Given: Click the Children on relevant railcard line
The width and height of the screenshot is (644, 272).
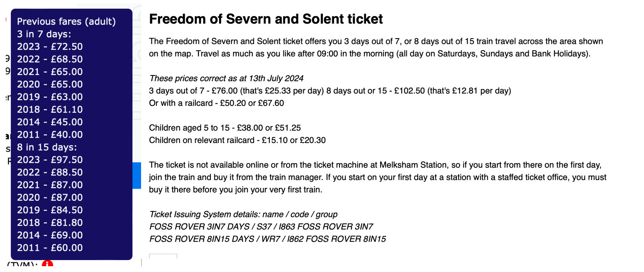Looking at the screenshot, I should pos(237,140).
